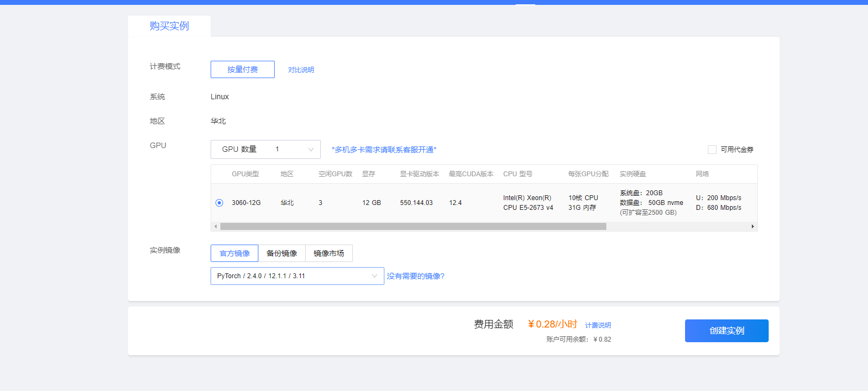Enable the 可用代金券 checkbox
Viewport: 868px width, 391px height.
(712, 150)
